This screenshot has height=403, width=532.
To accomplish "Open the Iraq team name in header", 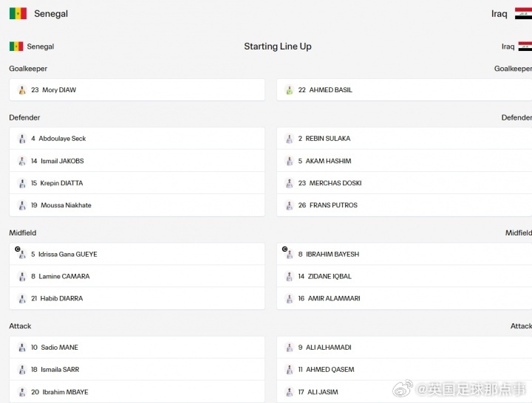I will [499, 13].
